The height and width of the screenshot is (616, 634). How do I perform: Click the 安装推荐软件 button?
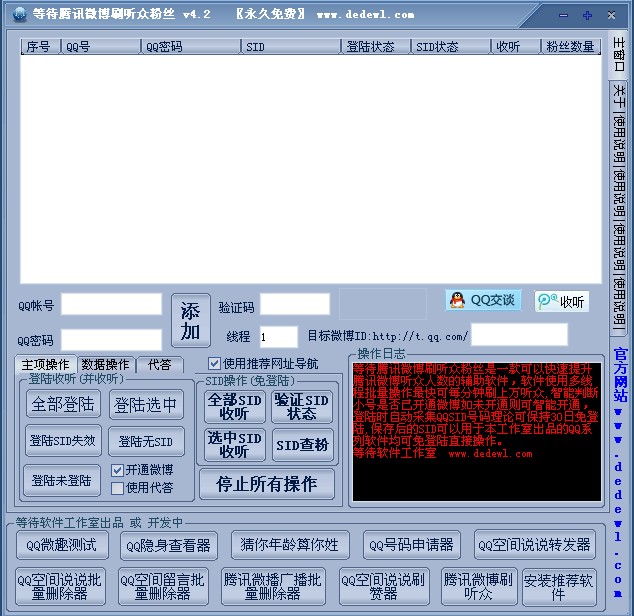point(559,587)
